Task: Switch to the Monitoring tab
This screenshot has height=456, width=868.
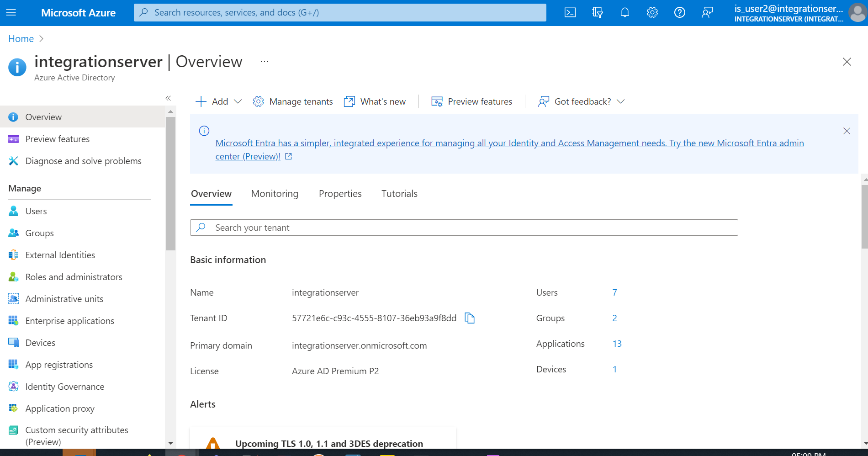Action: click(275, 194)
